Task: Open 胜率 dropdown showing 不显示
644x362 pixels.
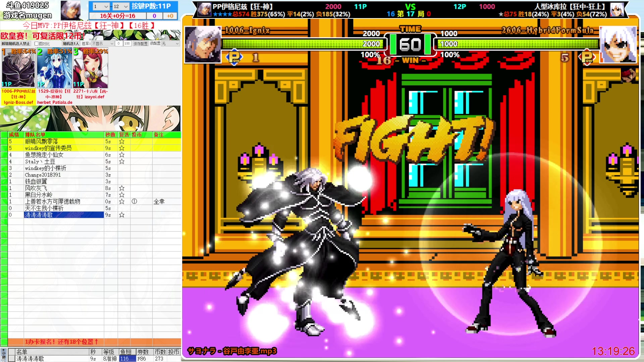Action: pyautogui.click(x=103, y=44)
